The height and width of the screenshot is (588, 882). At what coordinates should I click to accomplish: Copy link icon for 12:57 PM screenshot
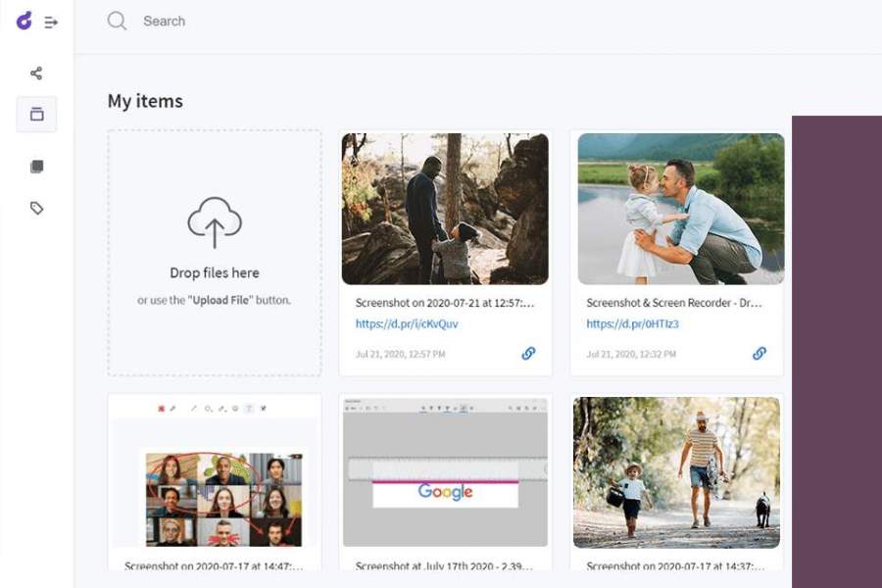528,354
